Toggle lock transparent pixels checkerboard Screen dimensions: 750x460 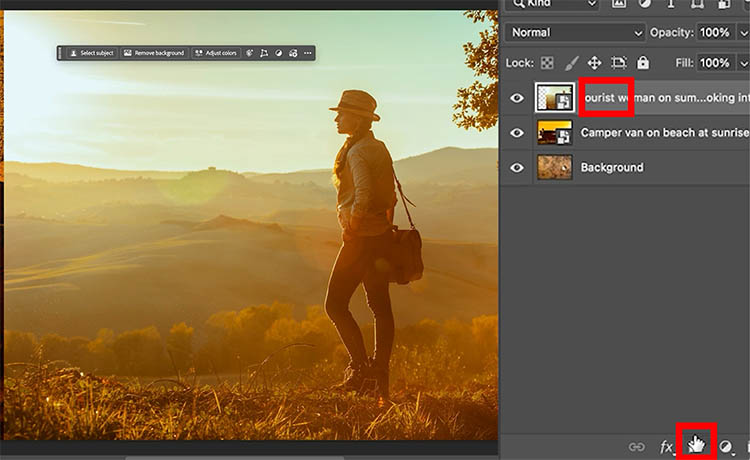coord(548,63)
